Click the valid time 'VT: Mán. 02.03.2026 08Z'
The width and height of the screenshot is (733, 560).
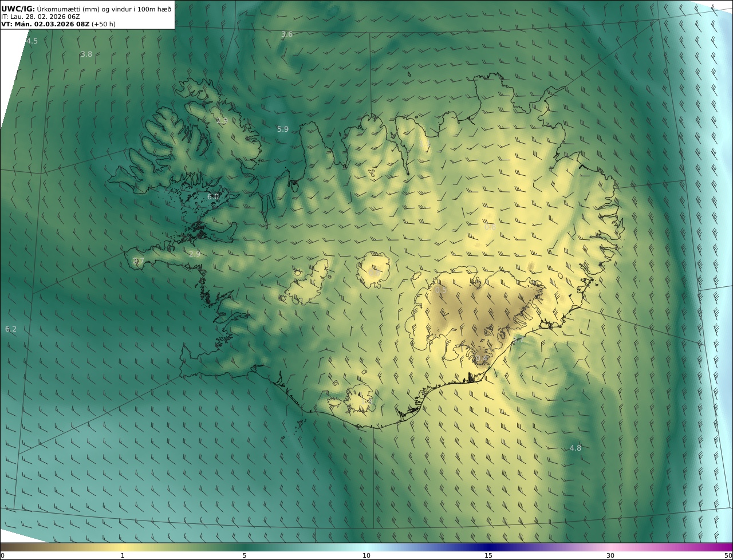click(46, 24)
